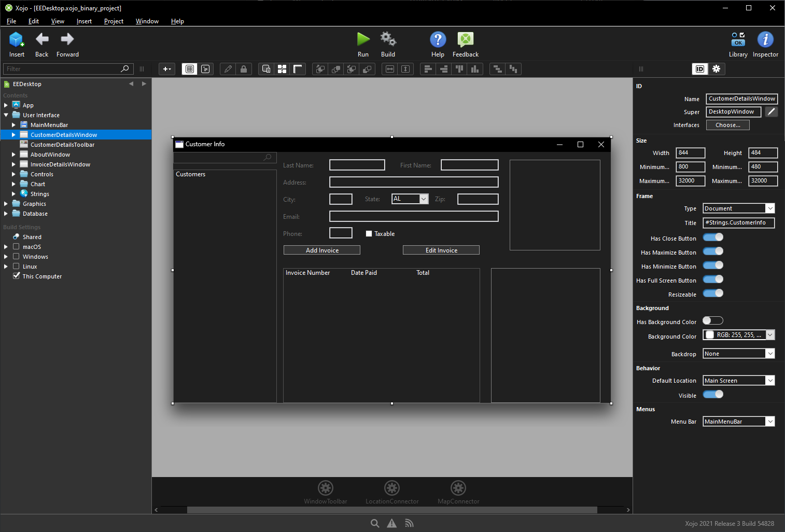Click the Background Color swatch
The height and width of the screenshot is (532, 785).
(x=710, y=335)
